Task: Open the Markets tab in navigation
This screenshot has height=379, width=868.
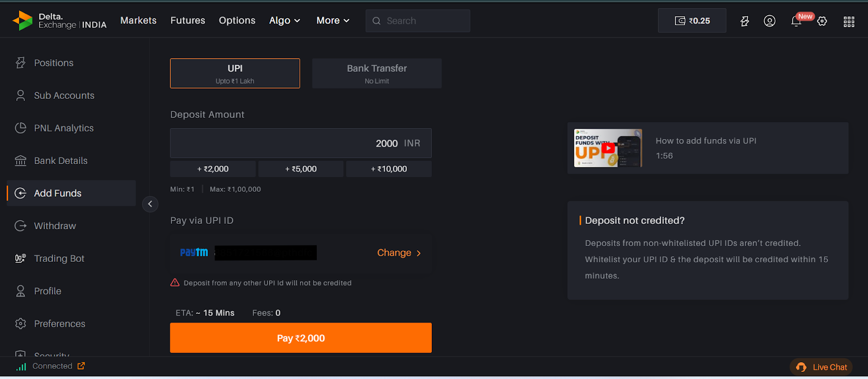Action: coord(138,21)
